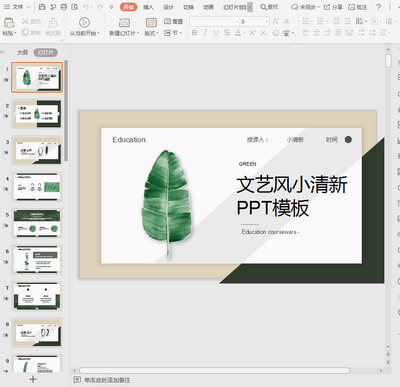Click the add slide plus icon below thumbnails
This screenshot has height=387, width=400.
33,379
